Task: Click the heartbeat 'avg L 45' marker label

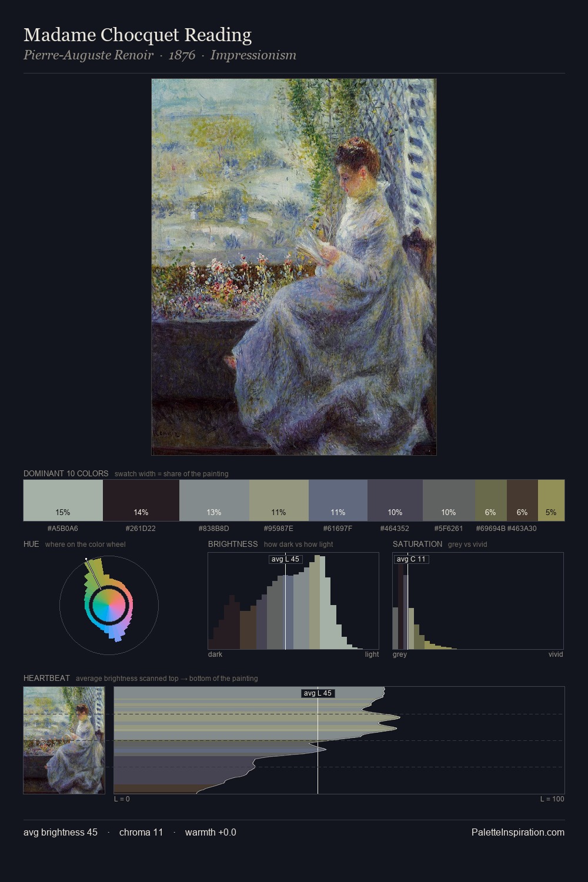Action: 318,693
